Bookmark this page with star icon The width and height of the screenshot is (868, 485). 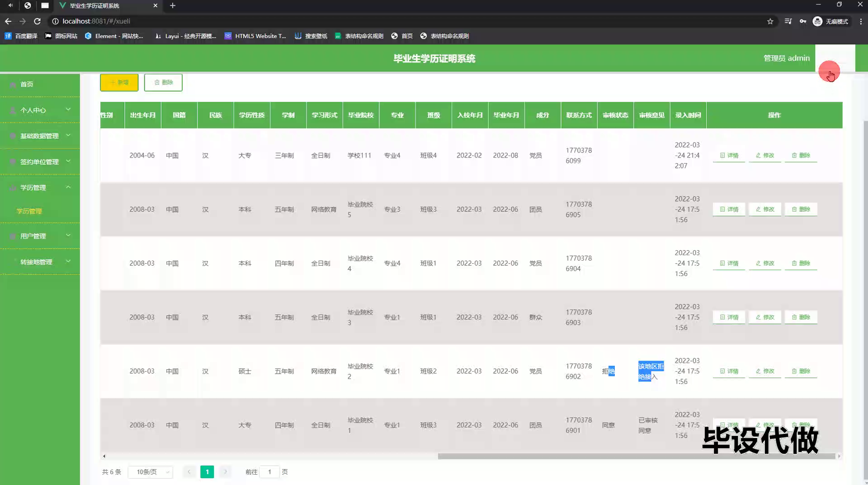coord(770,21)
